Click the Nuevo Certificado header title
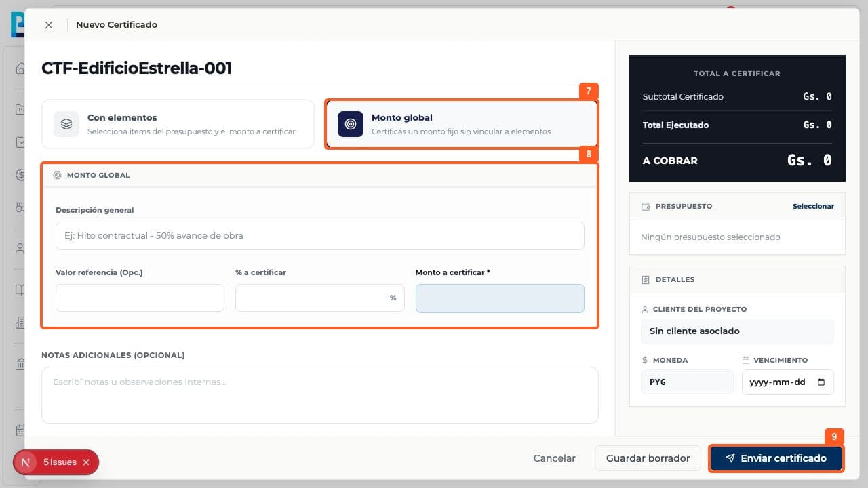The height and width of the screenshot is (488, 868). pos(117,25)
